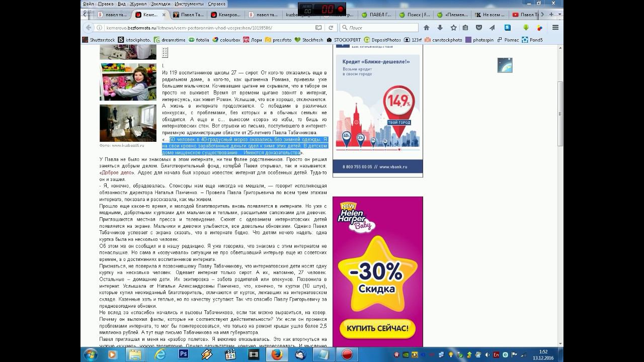Open the Pixmac bookmark
644x362 pixels.
coord(508,40)
